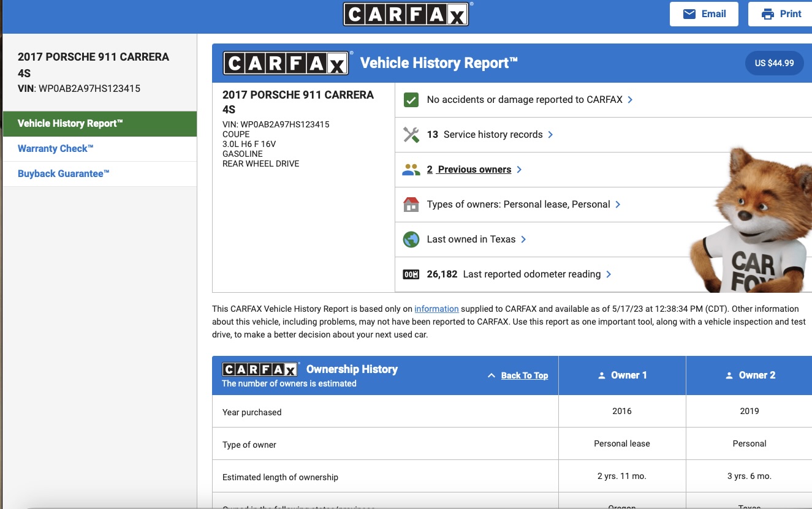Click the Personal lease owner type cell
This screenshot has width=812, height=509.
[622, 443]
